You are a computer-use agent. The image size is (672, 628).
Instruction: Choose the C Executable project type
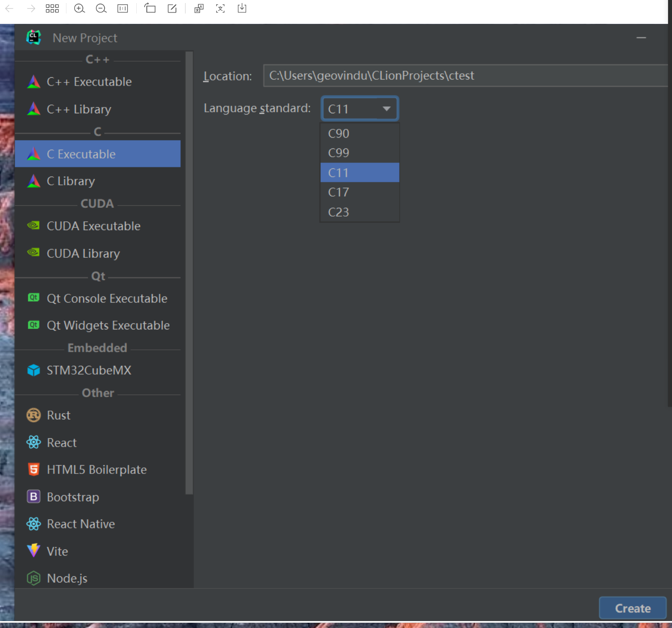[x=98, y=154]
